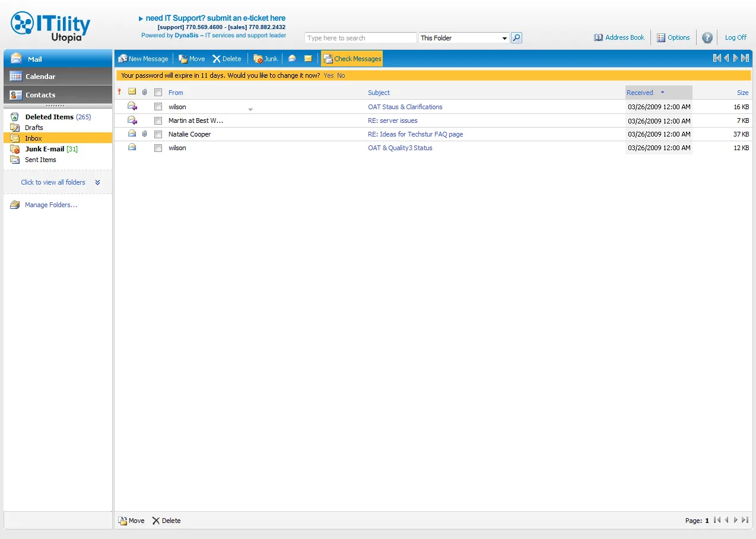Switch to the Mail section
Screen dimensions: 756x539
(58, 59)
